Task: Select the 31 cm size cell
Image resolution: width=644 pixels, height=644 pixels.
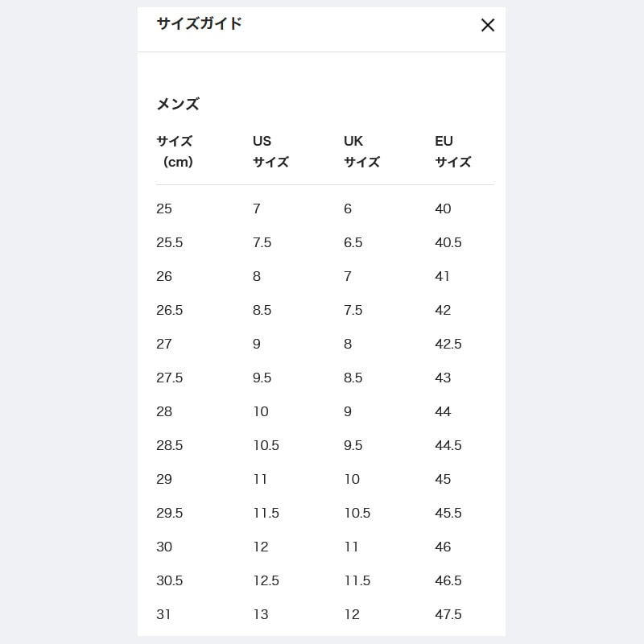Action: [x=163, y=614]
